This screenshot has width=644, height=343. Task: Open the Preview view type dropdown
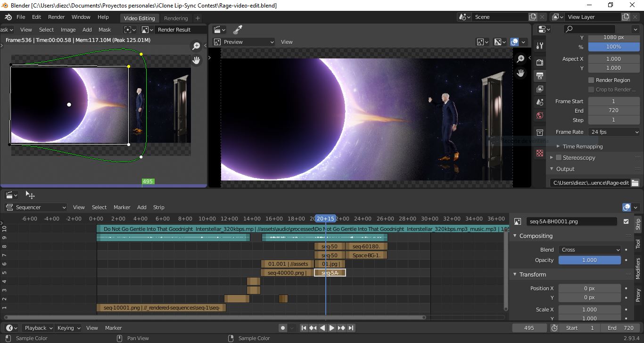click(x=244, y=42)
